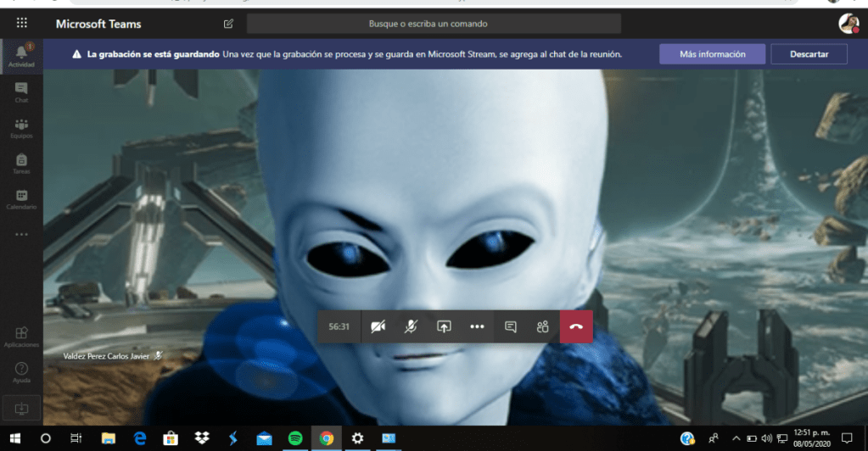Go to Equipos in the sidebar

click(x=21, y=127)
